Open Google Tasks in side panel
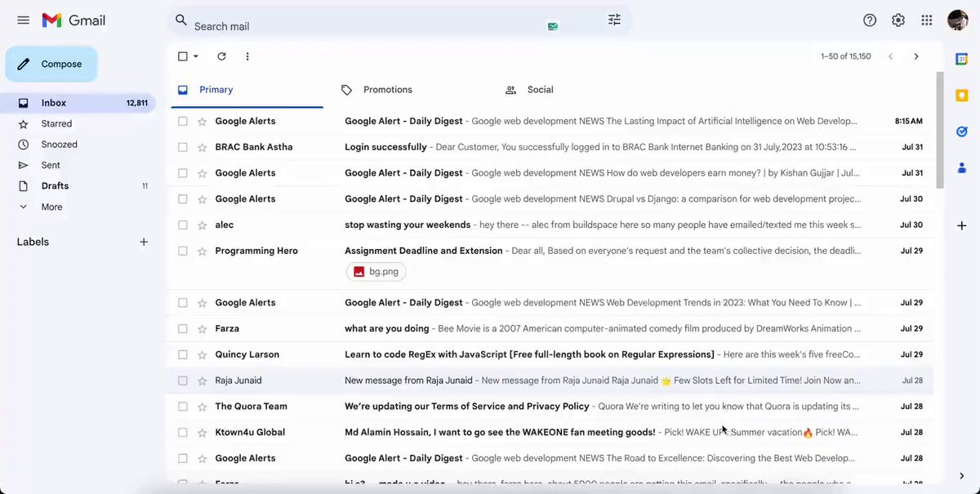 point(962,131)
